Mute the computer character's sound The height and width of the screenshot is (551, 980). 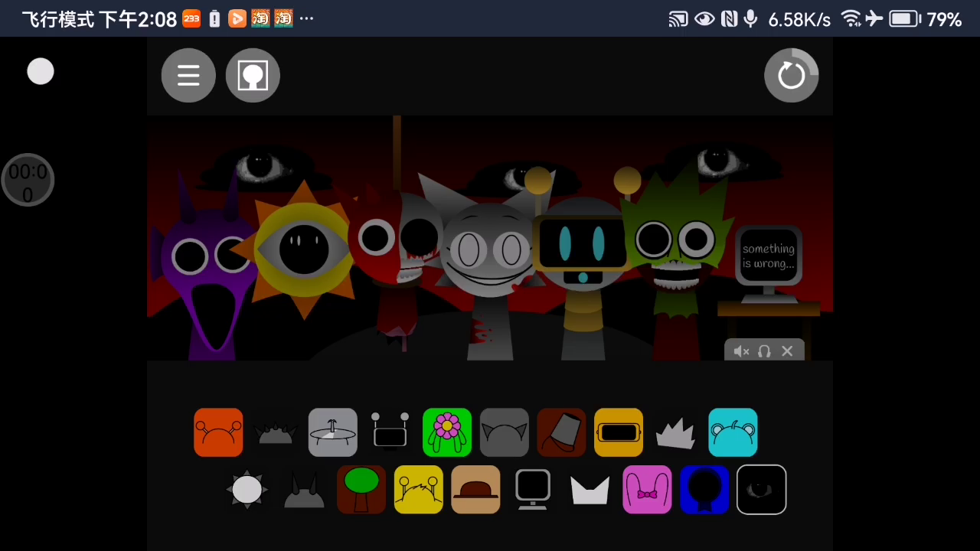click(x=741, y=351)
